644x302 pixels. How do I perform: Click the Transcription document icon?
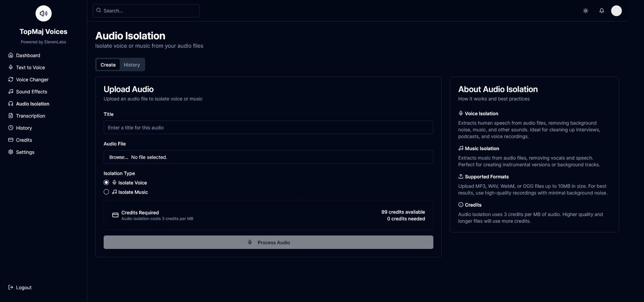11,116
